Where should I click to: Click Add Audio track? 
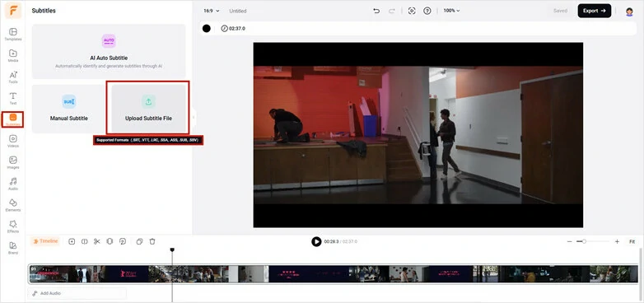tap(77, 294)
